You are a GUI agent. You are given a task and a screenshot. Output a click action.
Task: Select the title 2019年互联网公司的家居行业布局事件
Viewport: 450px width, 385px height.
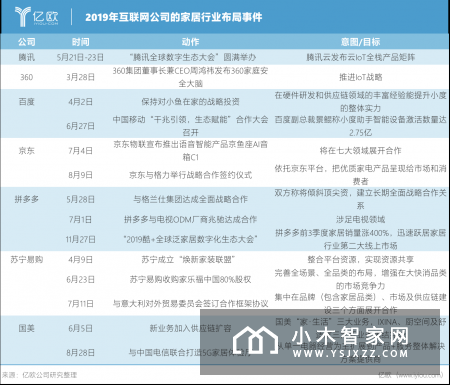pyautogui.click(x=174, y=17)
